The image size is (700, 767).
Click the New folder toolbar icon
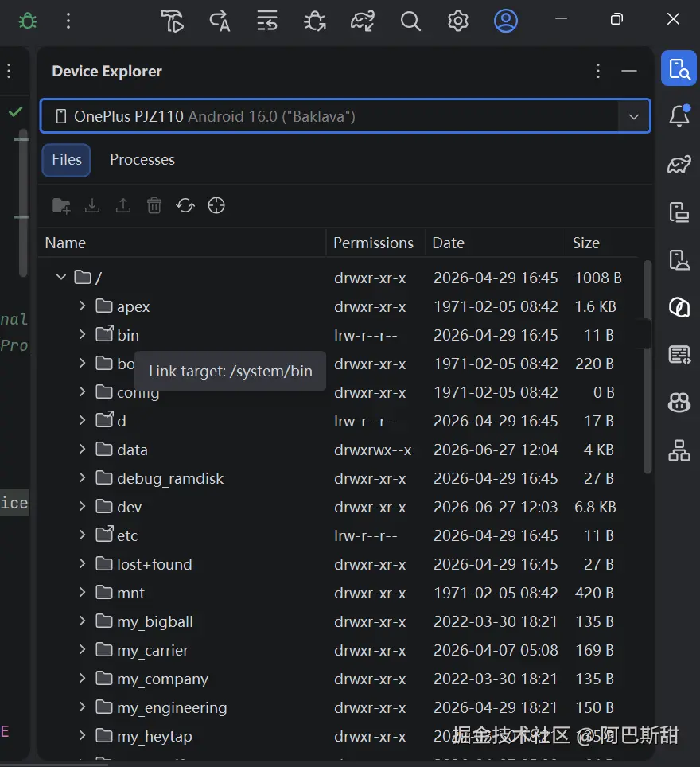coord(61,205)
